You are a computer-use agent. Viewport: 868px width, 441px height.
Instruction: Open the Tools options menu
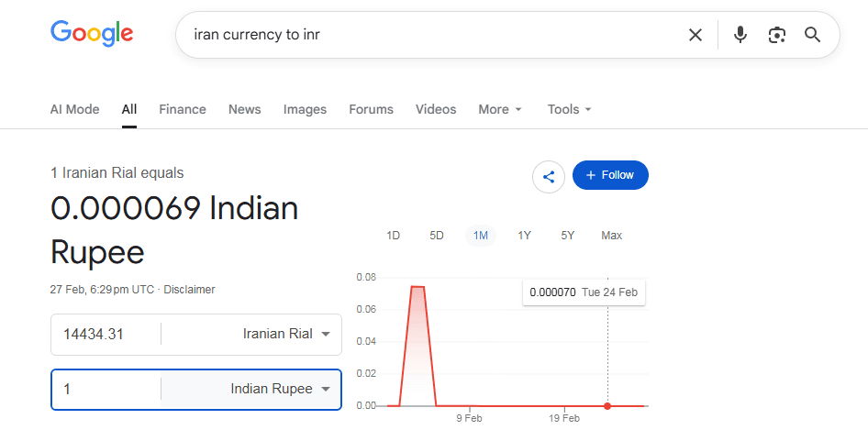coord(569,109)
